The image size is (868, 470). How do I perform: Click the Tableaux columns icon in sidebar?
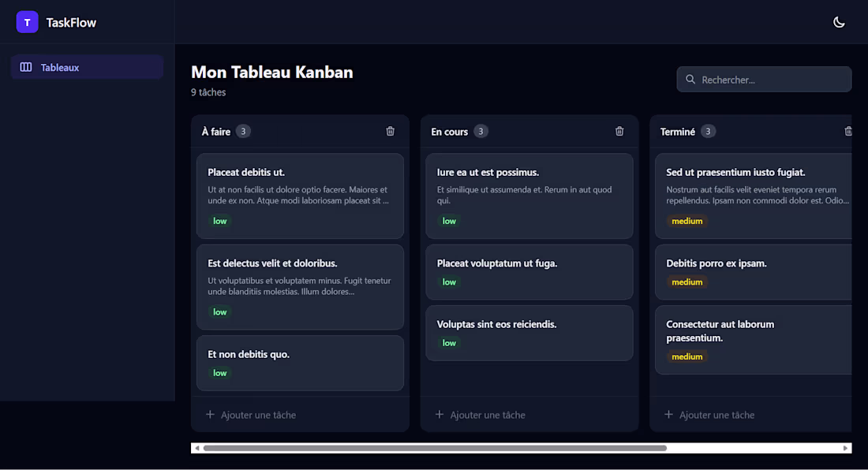[26, 68]
